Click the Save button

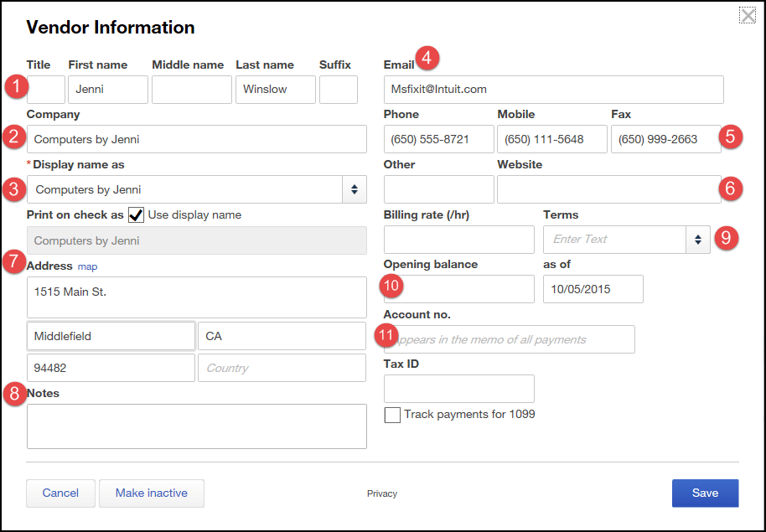(x=705, y=493)
